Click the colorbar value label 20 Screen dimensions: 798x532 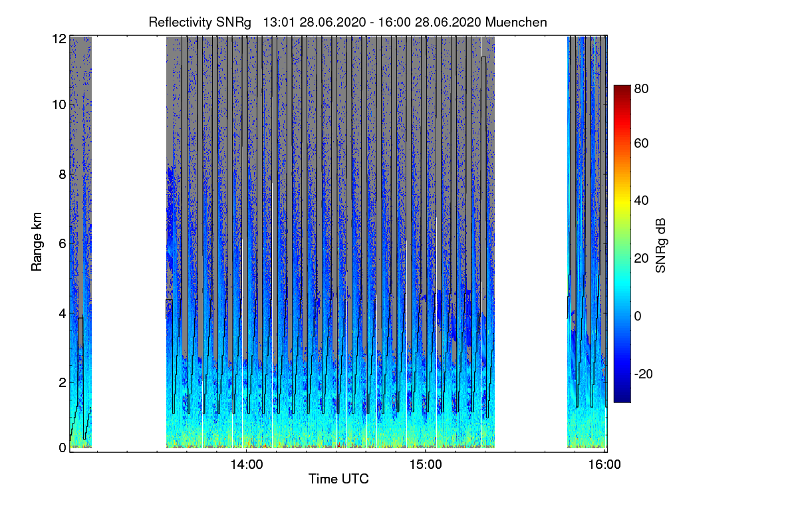tap(642, 258)
